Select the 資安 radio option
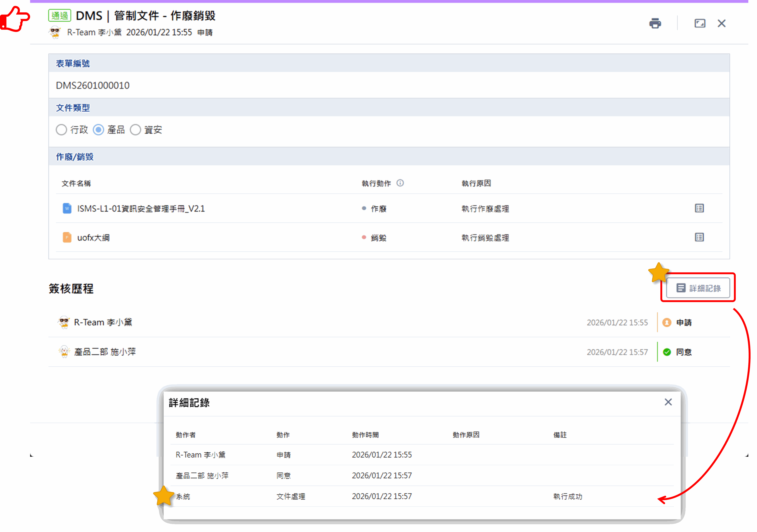 (x=135, y=130)
